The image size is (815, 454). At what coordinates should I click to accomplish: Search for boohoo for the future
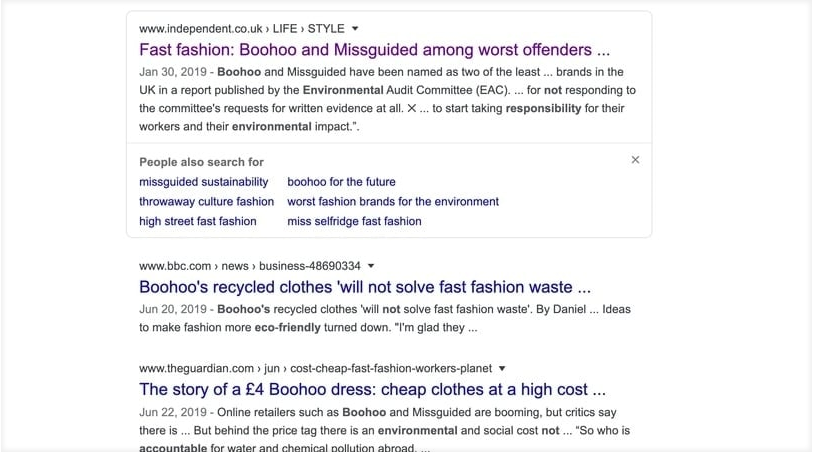pos(341,182)
